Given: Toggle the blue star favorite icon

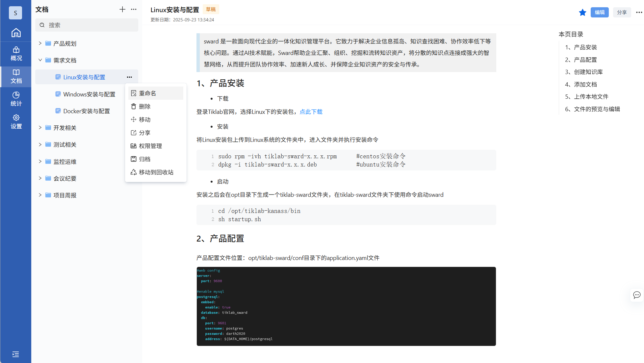Looking at the screenshot, I should click(x=582, y=13).
